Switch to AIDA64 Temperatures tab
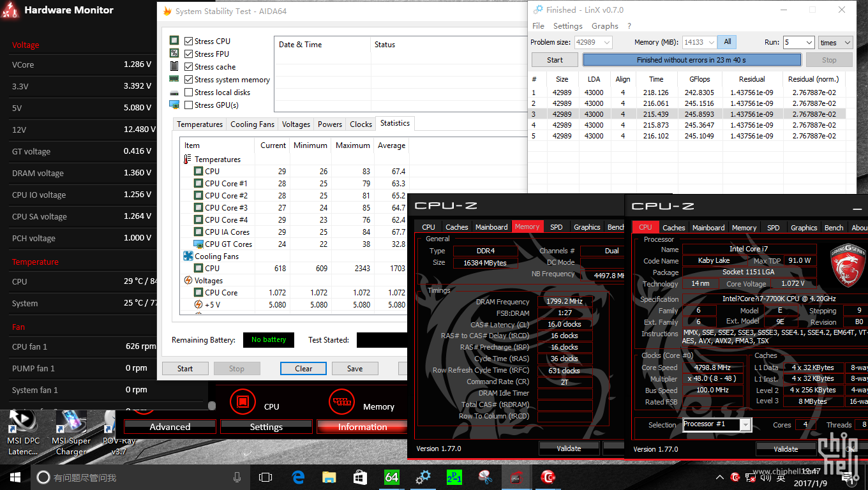 click(x=200, y=124)
